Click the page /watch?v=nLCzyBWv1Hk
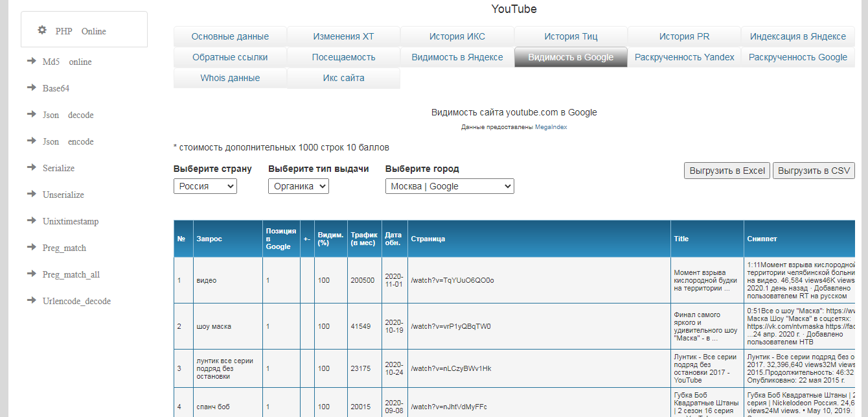This screenshot has height=417, width=868. [x=451, y=368]
